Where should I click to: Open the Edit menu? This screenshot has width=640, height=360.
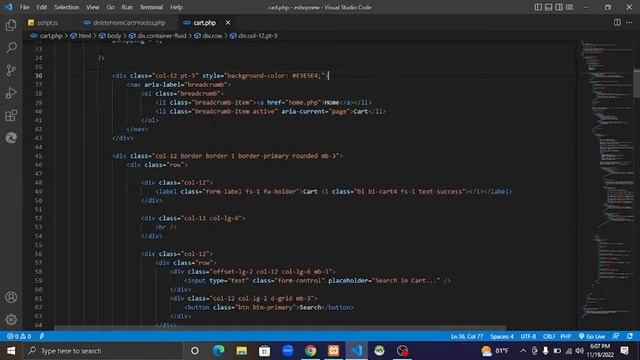tap(42, 7)
